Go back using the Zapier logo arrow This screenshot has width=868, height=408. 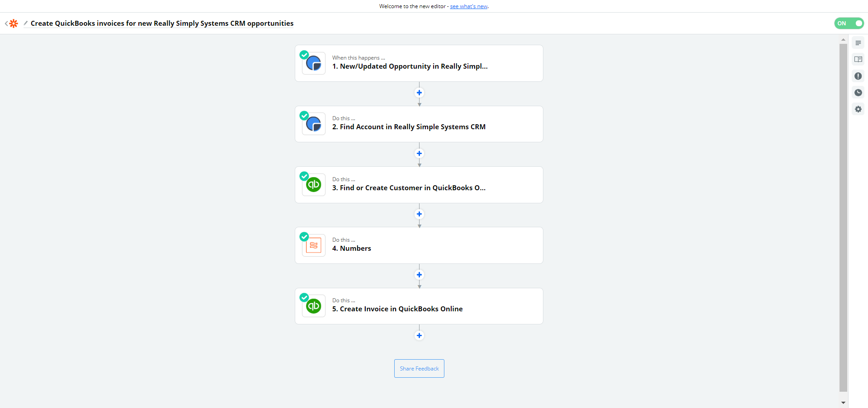pos(11,23)
